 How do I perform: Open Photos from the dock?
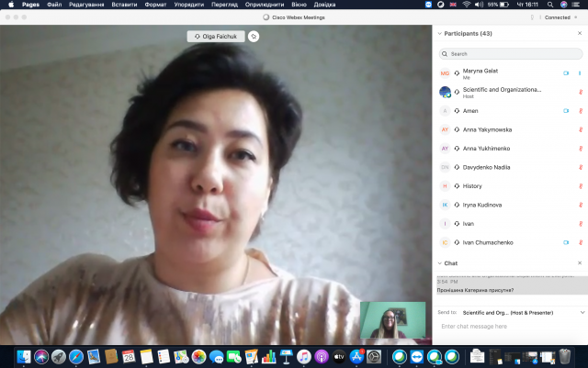point(198,357)
